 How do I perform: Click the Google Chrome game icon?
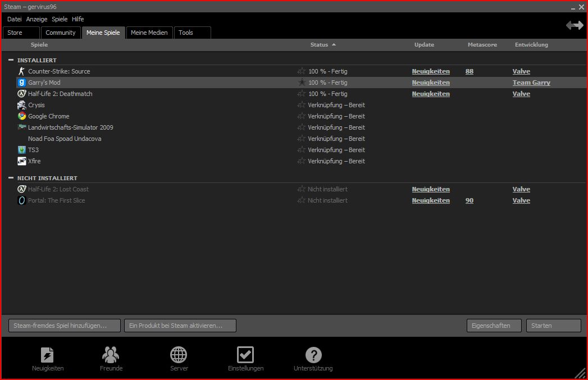click(22, 116)
